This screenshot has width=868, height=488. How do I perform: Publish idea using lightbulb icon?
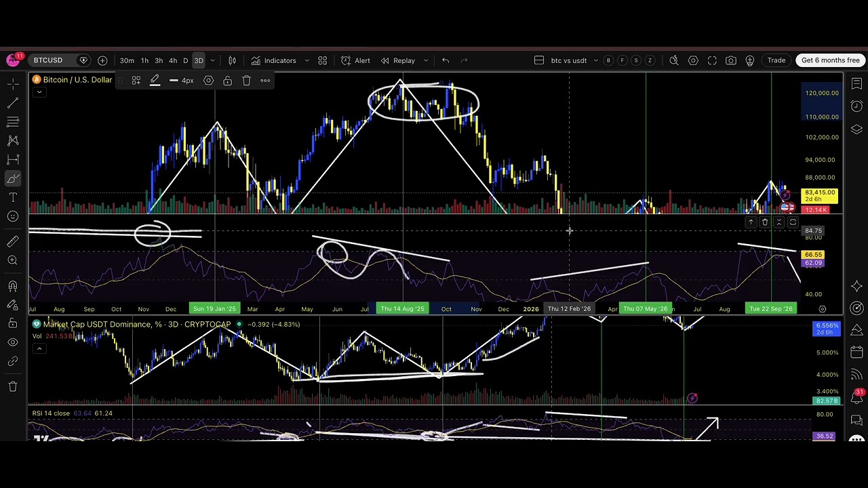pos(750,60)
